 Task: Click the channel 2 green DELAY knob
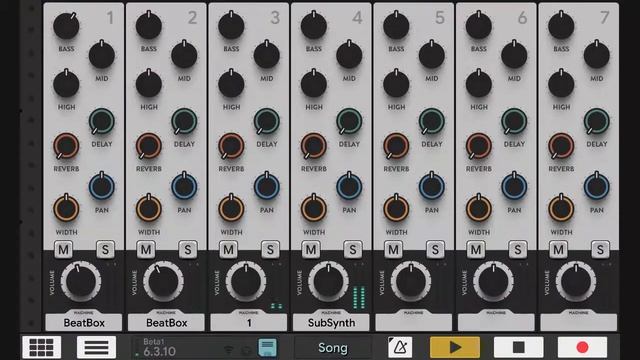(x=184, y=121)
